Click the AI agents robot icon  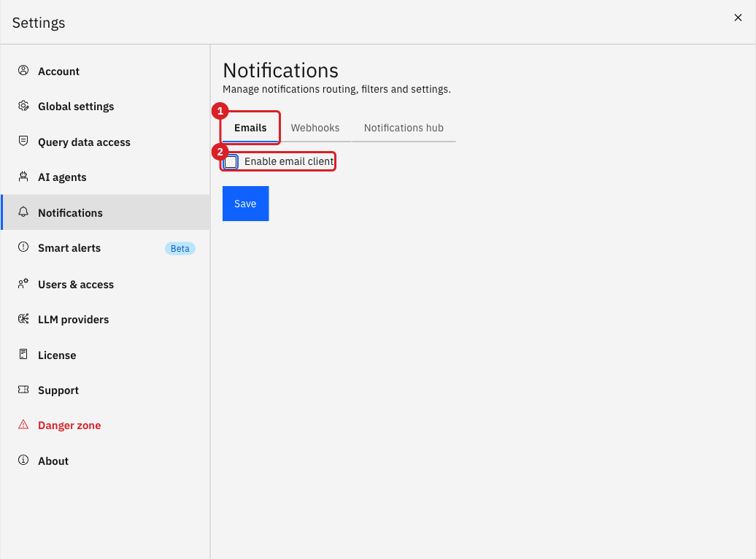pos(23,177)
